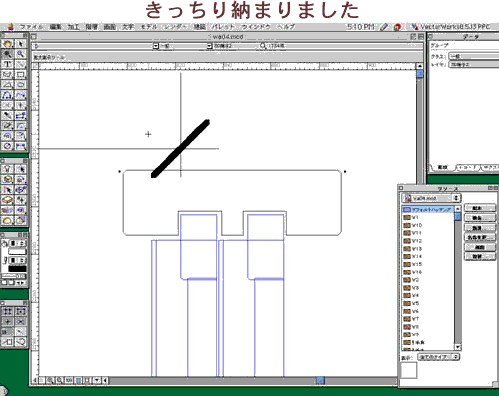Select the V12 item in resource list
499x396 pixels.
[428, 241]
